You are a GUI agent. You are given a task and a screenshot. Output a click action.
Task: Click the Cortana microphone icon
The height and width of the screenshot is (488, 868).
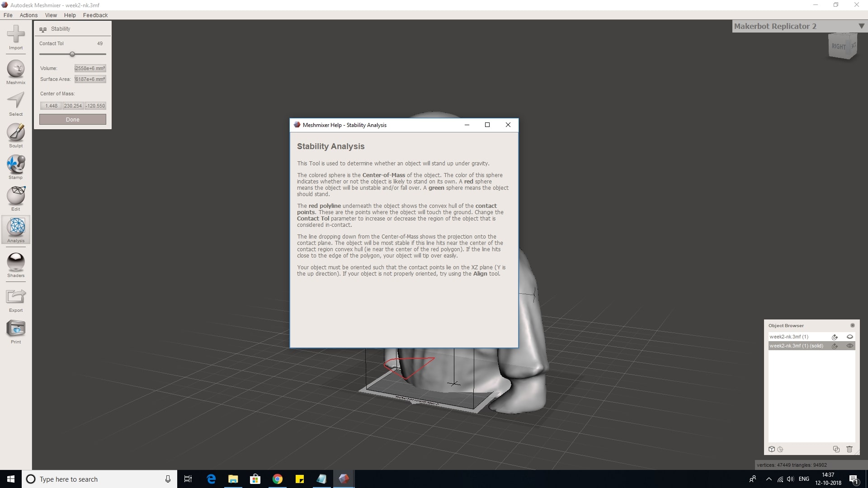coord(168,479)
